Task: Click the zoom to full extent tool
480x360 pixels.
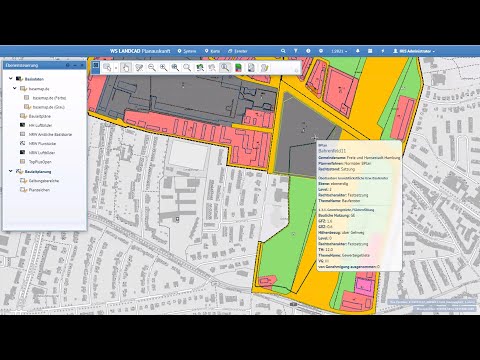Action: pos(175,68)
